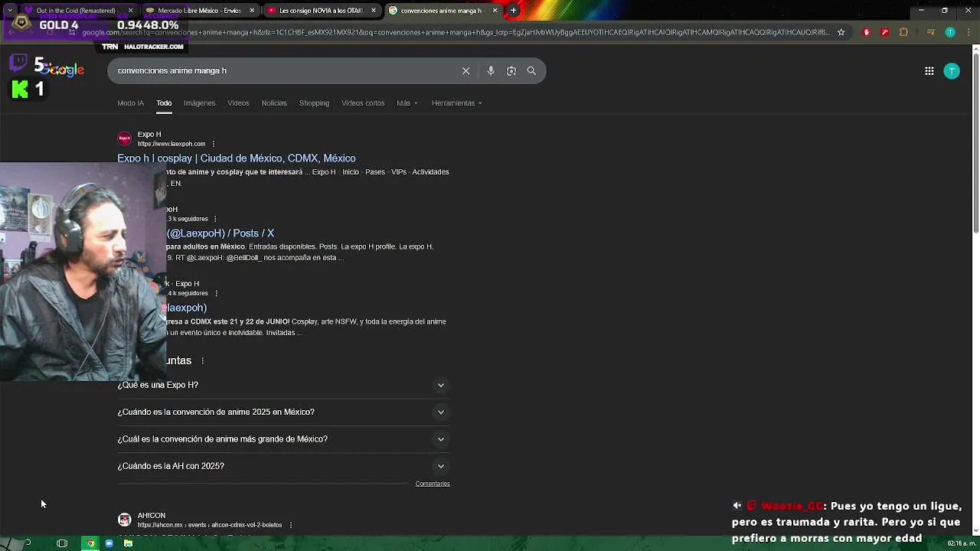The width and height of the screenshot is (980, 551).
Task: Open the Google account avatar
Action: click(952, 70)
